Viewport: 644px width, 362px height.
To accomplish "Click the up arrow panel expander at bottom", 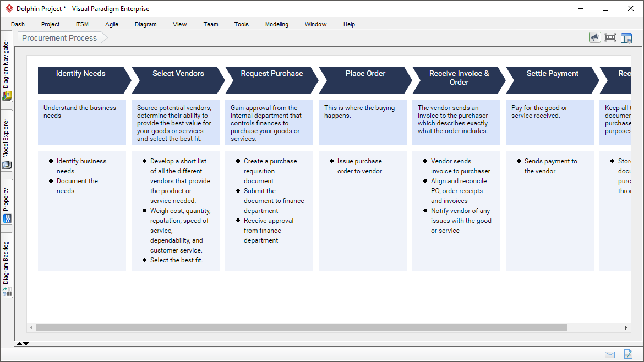I will (19, 344).
